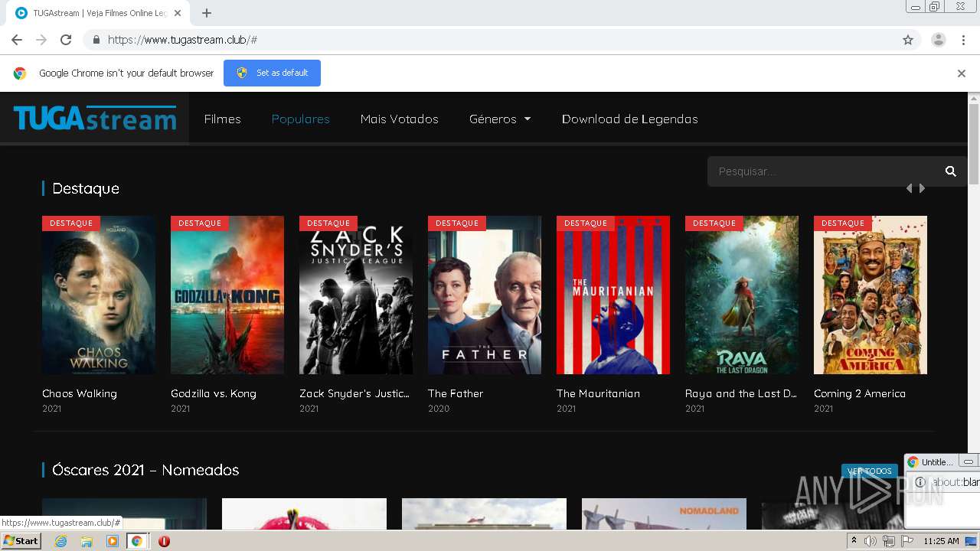Slide Destaque carousel to previous
Viewport: 980px width, 551px height.
tap(909, 188)
